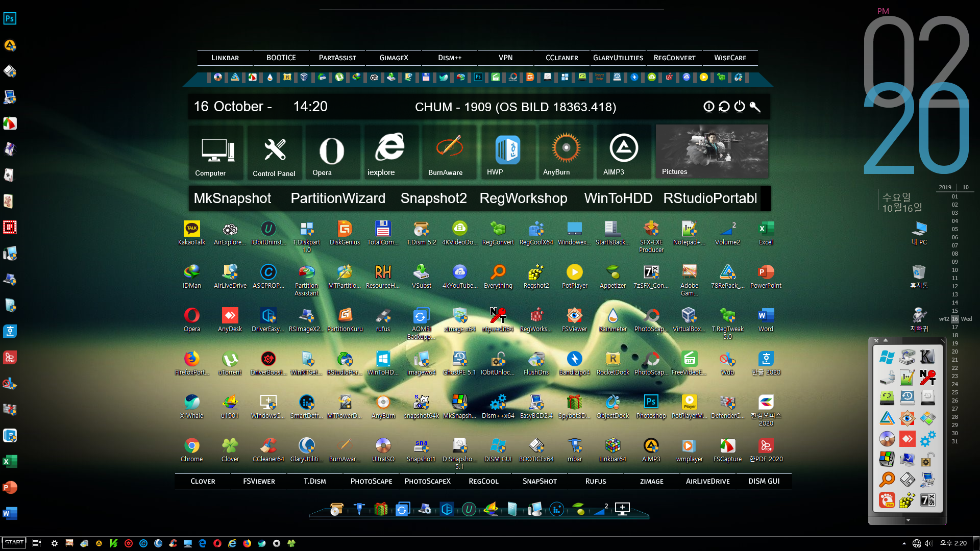Click WinToHDD text launcher
Viewport: 980px width, 551px height.
[x=618, y=198]
